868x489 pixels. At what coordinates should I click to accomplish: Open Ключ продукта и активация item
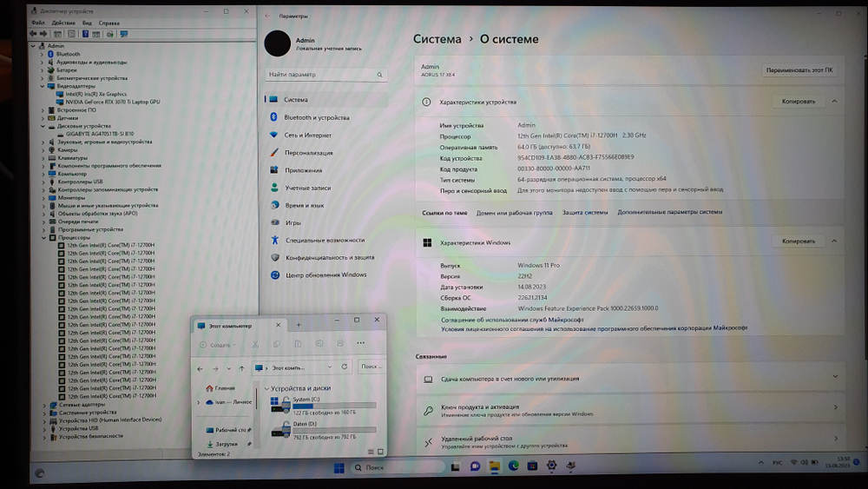coord(629,410)
